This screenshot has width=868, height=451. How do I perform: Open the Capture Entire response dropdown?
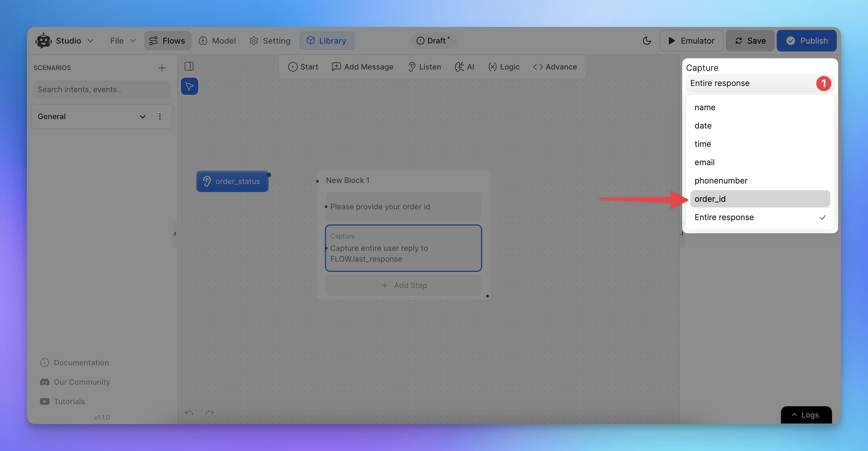760,83
